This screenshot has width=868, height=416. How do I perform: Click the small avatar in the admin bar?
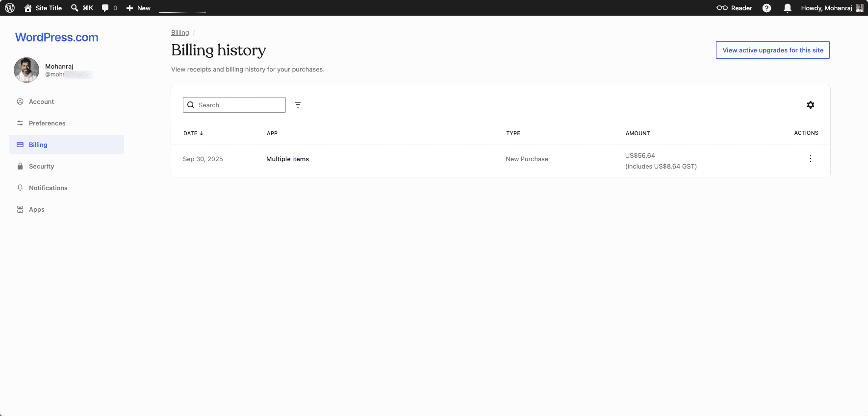(x=860, y=8)
